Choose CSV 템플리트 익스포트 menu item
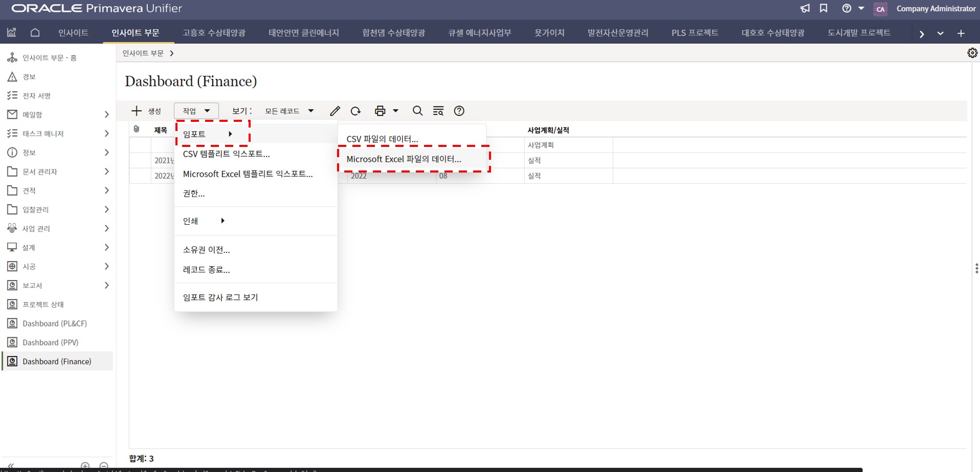This screenshot has height=472, width=980. pyautogui.click(x=226, y=154)
